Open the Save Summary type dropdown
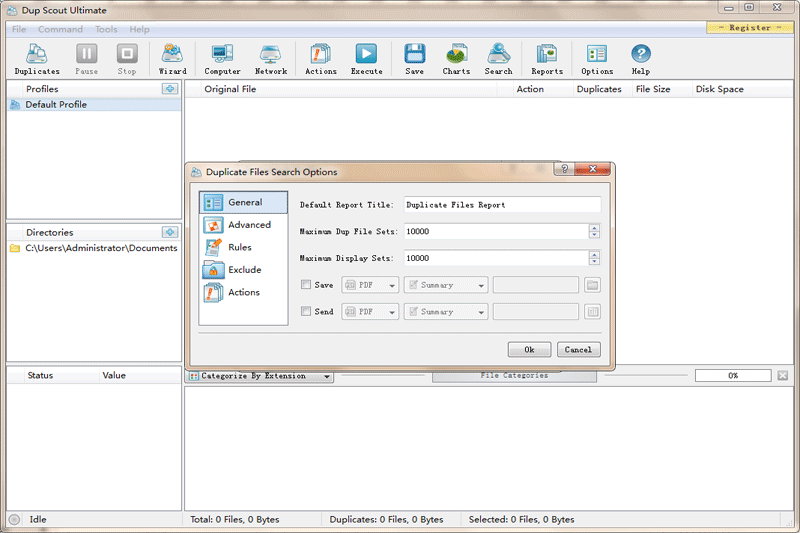 pyautogui.click(x=446, y=285)
